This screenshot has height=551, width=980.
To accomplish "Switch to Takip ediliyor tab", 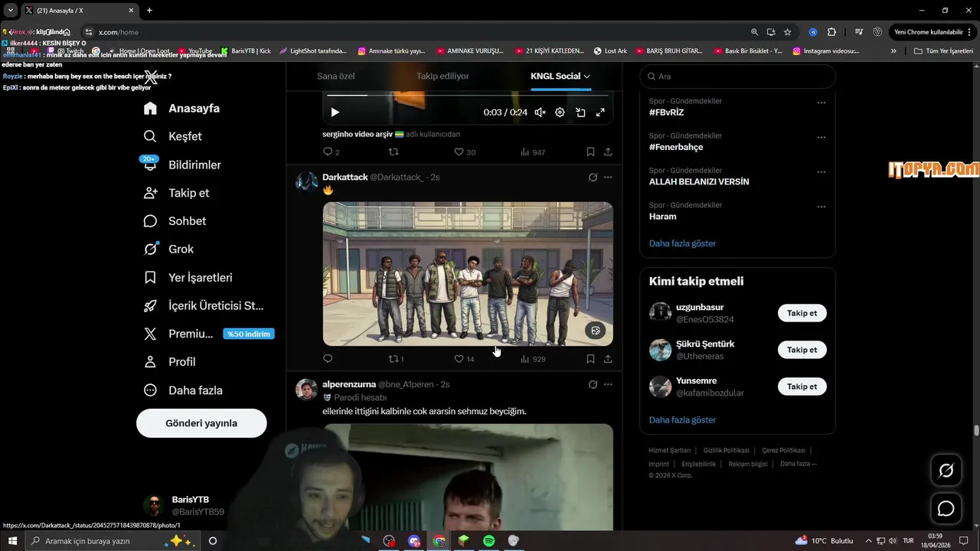I will (443, 77).
